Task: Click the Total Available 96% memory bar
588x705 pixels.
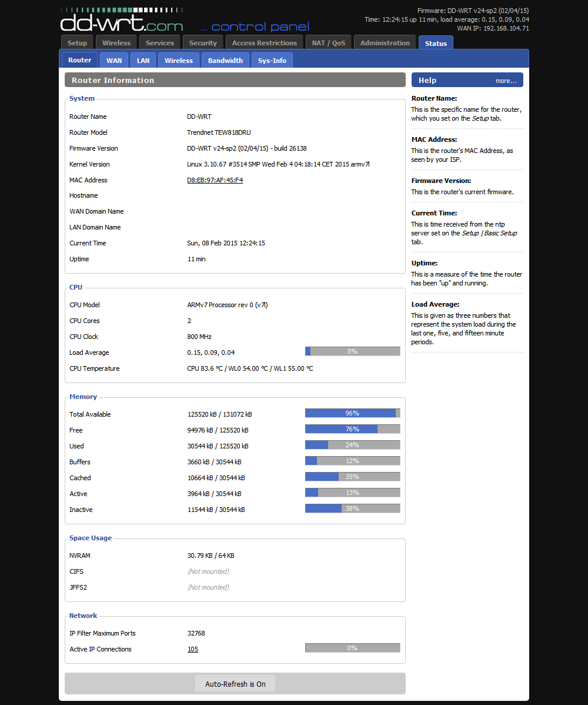Action: click(353, 413)
